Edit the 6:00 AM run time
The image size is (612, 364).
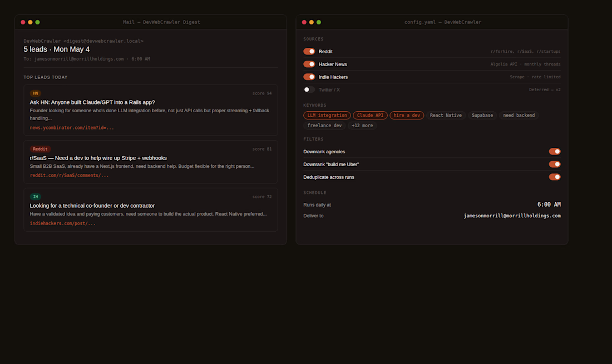click(x=549, y=205)
